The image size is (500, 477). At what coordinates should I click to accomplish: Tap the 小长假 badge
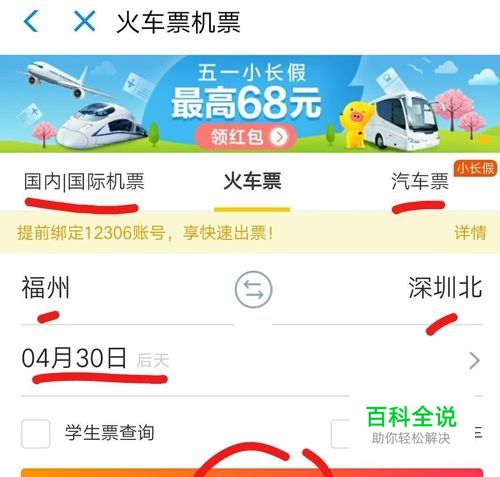[x=475, y=169]
